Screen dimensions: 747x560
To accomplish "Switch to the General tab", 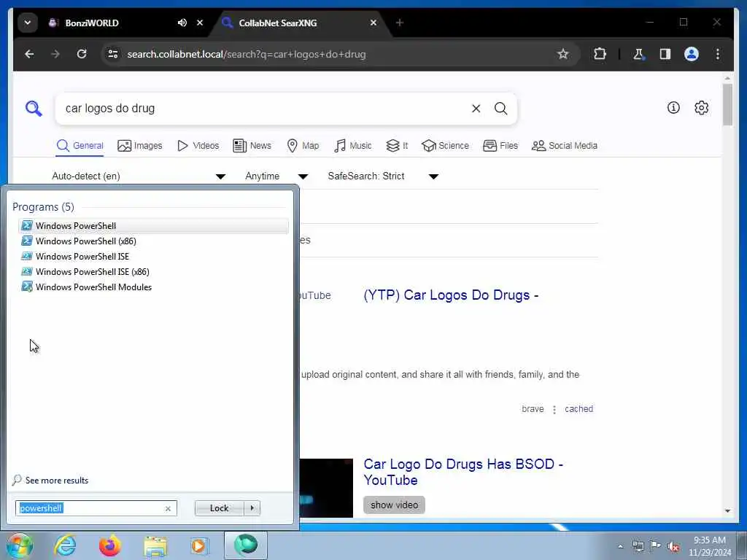I will click(x=80, y=146).
